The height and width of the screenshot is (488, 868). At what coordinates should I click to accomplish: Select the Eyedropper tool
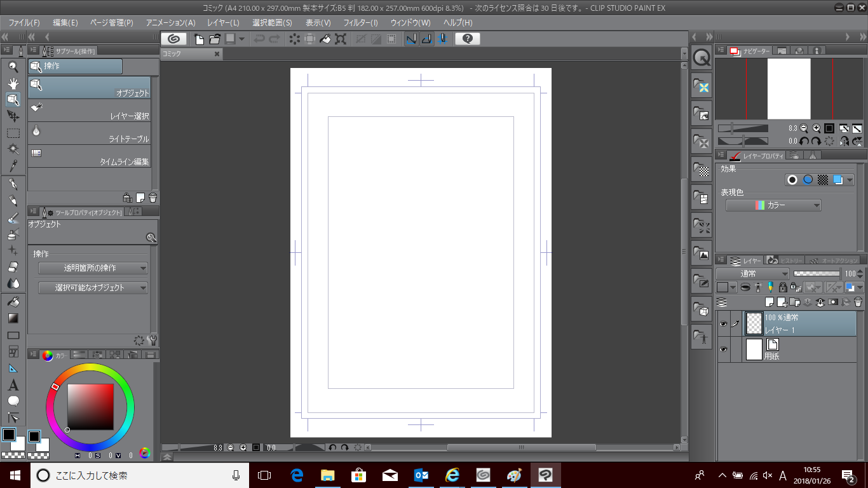(13, 166)
